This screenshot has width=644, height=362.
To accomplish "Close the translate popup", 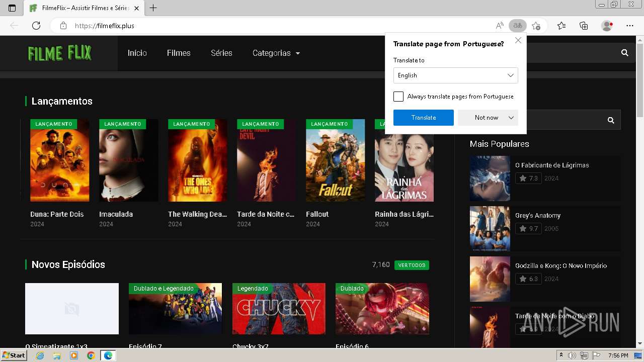I will (x=518, y=40).
